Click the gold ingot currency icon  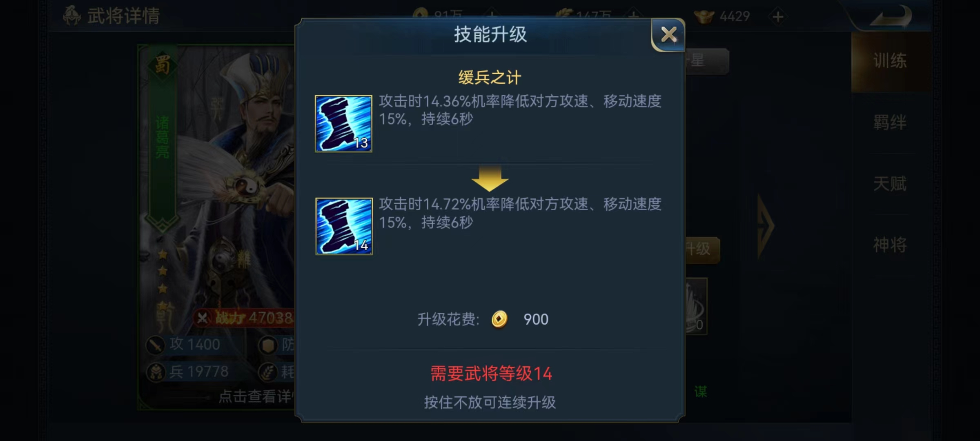(x=704, y=16)
